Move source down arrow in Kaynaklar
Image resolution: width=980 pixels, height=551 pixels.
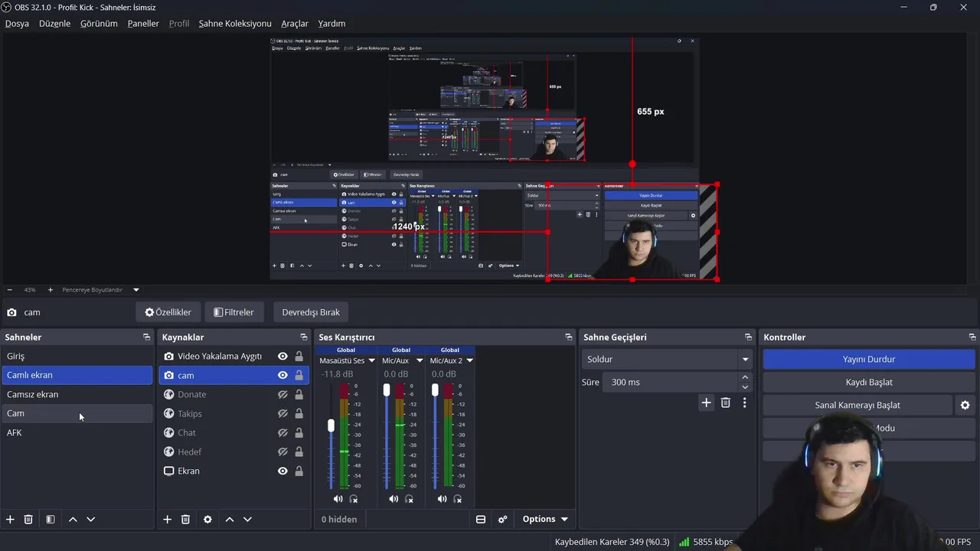[247, 519]
